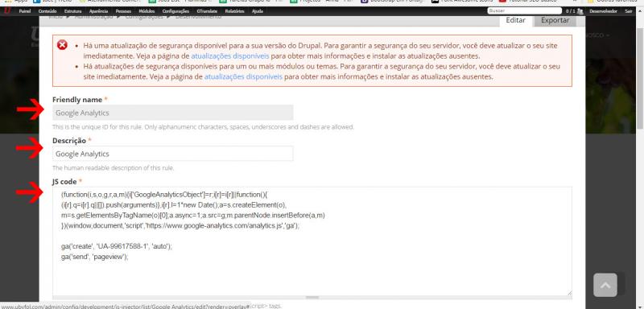Click the Sair logout link
Viewport: 644px width, 309px height.
[x=629, y=11]
